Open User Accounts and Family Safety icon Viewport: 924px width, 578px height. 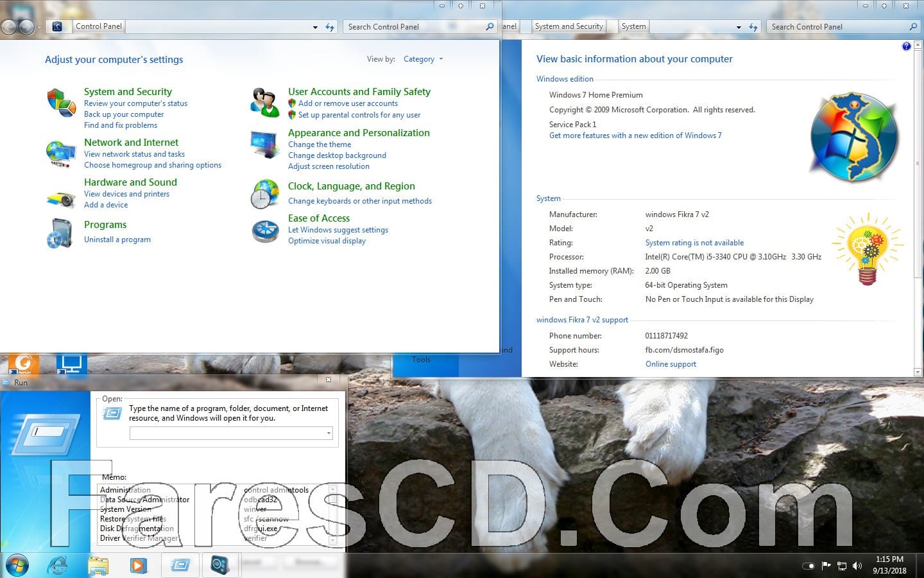(264, 103)
